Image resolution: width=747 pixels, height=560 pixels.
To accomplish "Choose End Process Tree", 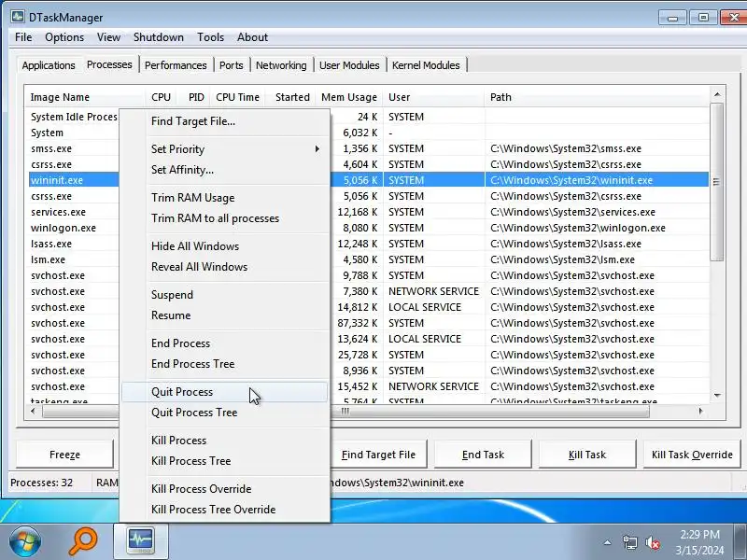I will (225, 364).
